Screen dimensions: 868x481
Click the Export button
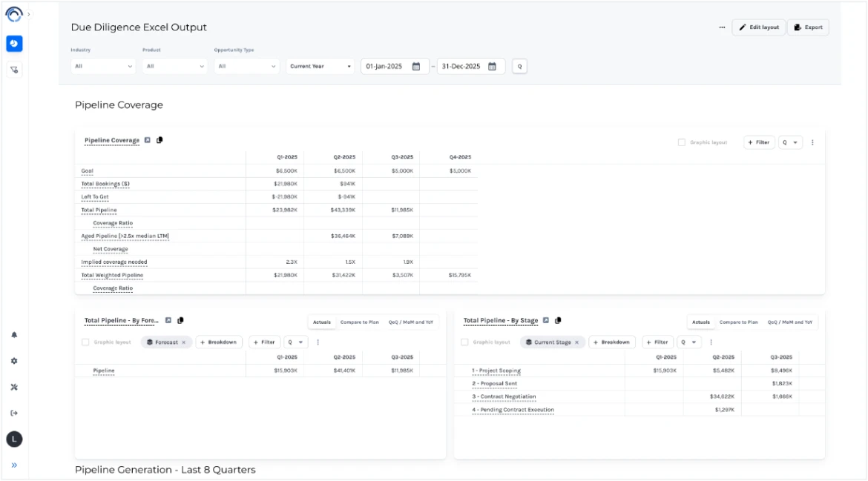click(808, 27)
